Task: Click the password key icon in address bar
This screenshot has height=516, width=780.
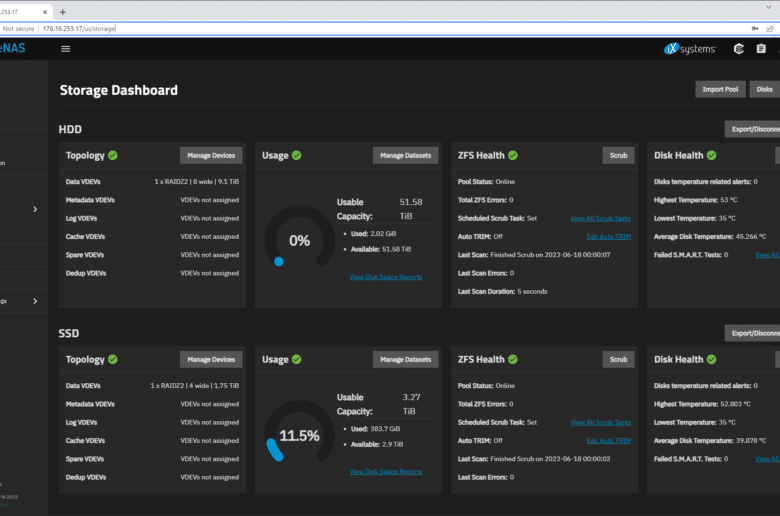Action: click(x=755, y=28)
